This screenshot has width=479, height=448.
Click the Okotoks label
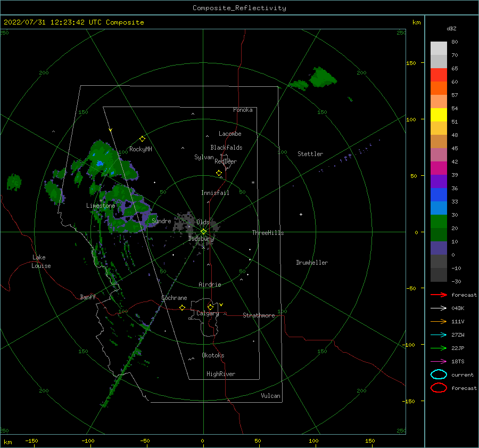coord(213,355)
